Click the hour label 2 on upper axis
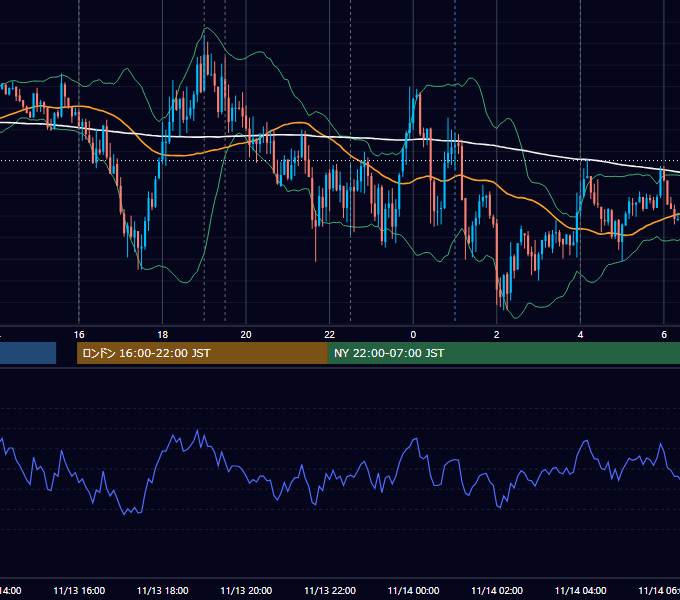The width and height of the screenshot is (680, 600). [x=497, y=335]
